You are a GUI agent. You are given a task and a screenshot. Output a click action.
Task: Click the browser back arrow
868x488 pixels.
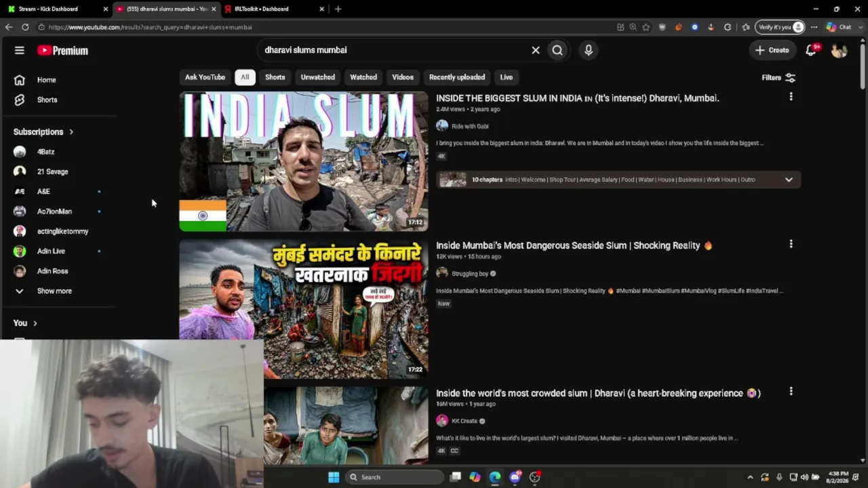(x=9, y=27)
